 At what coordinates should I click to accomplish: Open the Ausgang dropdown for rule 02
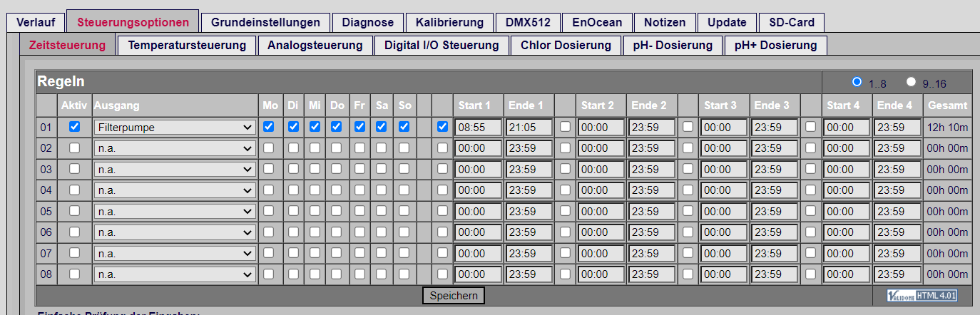174,149
